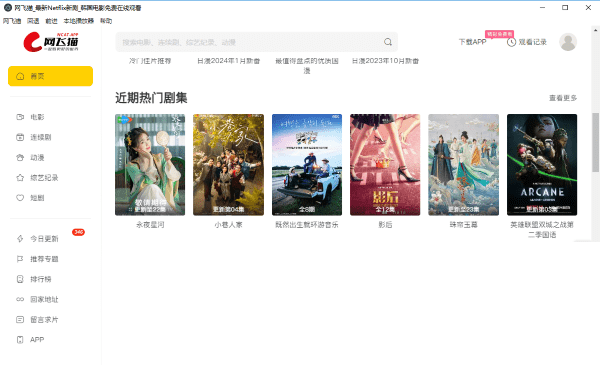
Task: Open the 永夜星河 poster
Action: point(150,165)
